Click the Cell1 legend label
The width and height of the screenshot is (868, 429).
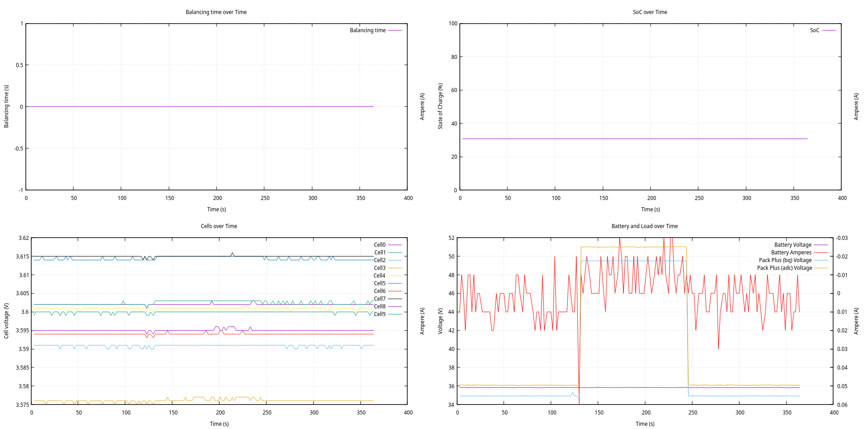click(x=380, y=253)
